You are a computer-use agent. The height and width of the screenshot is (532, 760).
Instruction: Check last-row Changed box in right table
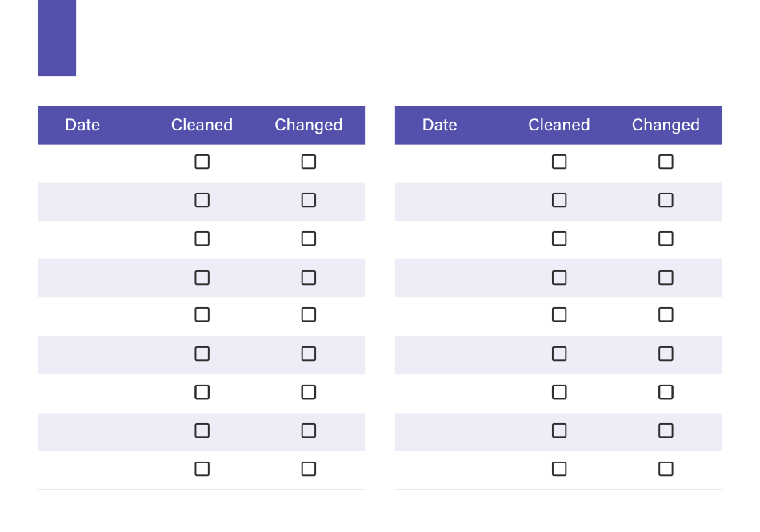(x=666, y=469)
